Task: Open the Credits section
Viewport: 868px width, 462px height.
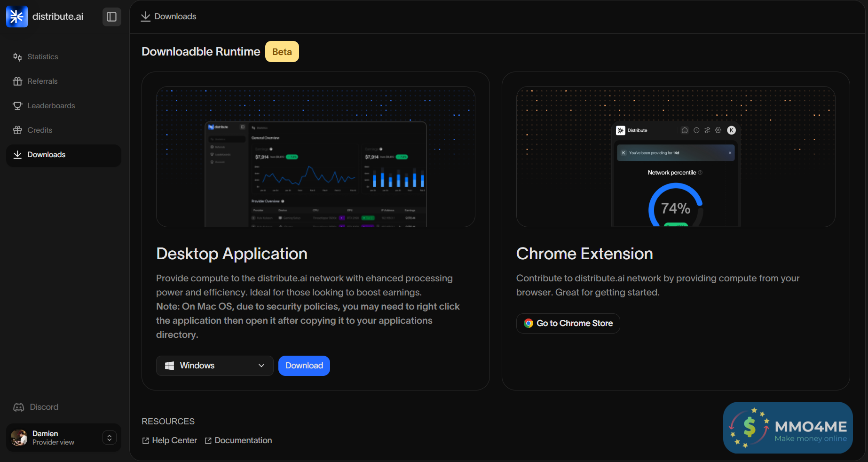Action: (x=39, y=130)
